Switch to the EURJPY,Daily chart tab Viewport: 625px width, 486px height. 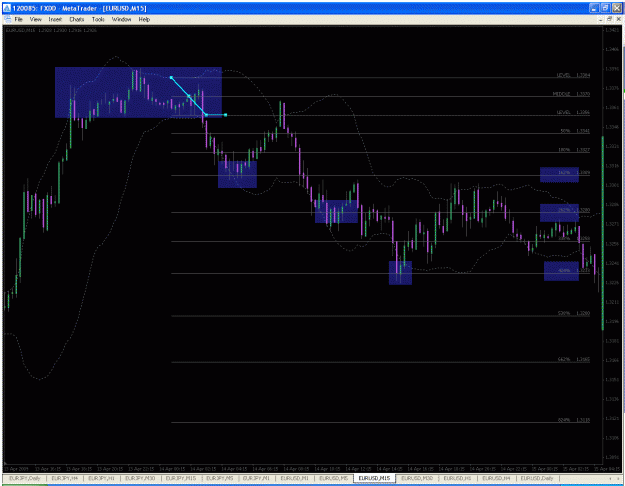click(25, 478)
